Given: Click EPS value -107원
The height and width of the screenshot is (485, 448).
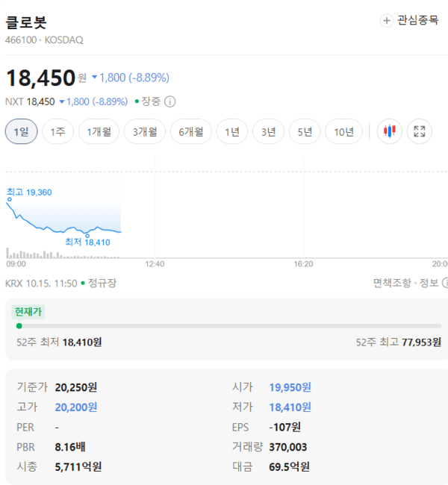Looking at the screenshot, I should [x=284, y=427].
